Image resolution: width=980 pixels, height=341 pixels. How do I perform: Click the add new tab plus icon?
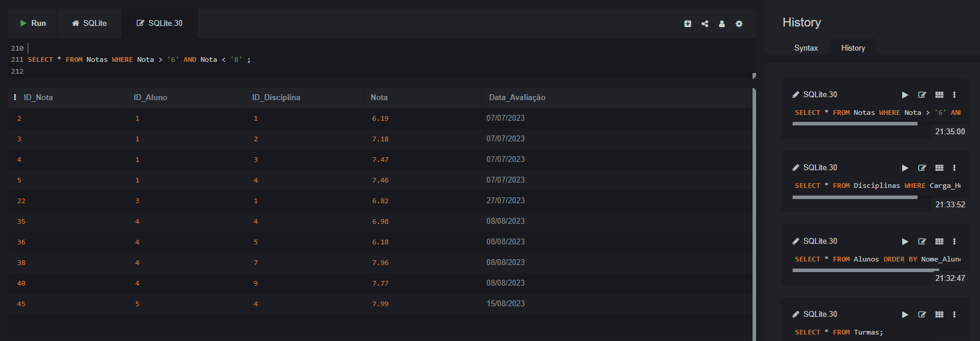pos(688,24)
